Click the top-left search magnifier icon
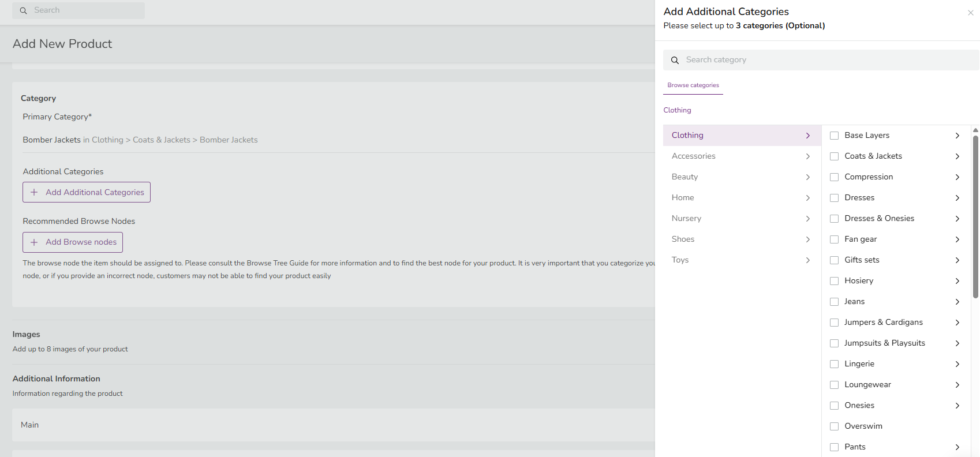This screenshot has height=457, width=980. [24, 10]
